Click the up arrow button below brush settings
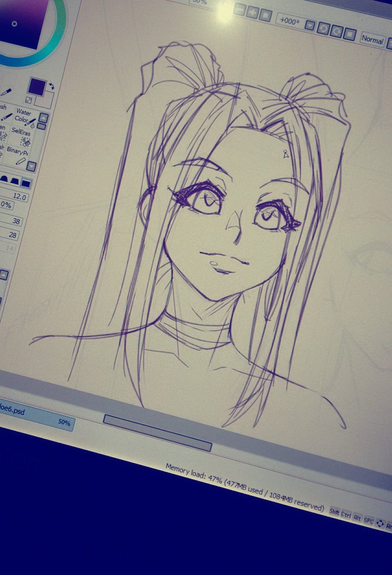 [3, 274]
